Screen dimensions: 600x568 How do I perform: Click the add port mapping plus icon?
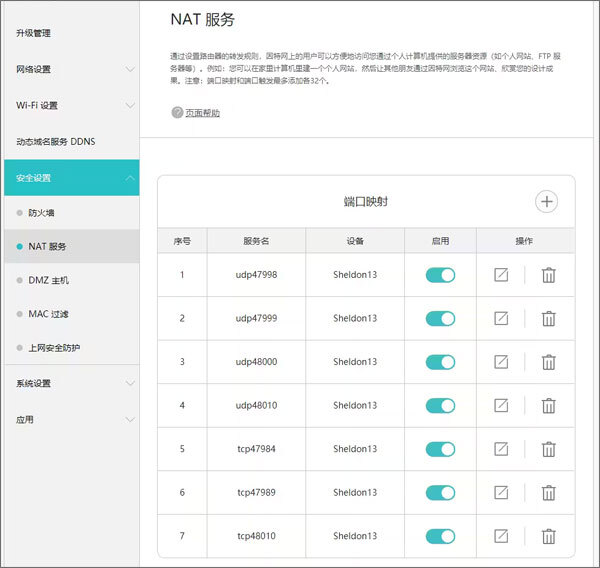(546, 201)
